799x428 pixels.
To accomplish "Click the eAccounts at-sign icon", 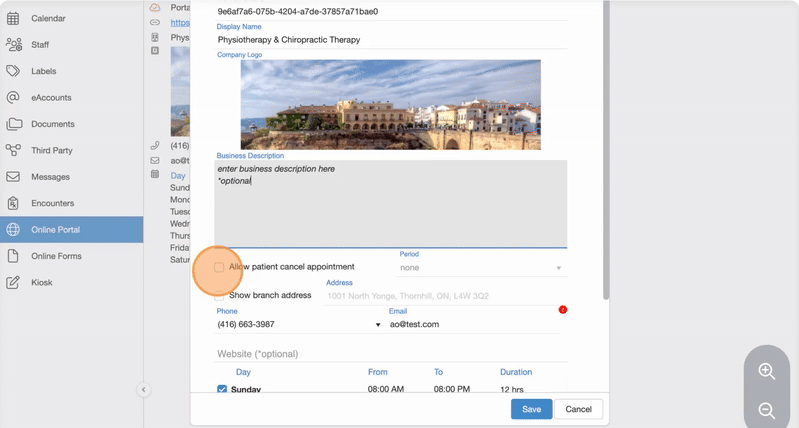I will pyautogui.click(x=13, y=98).
